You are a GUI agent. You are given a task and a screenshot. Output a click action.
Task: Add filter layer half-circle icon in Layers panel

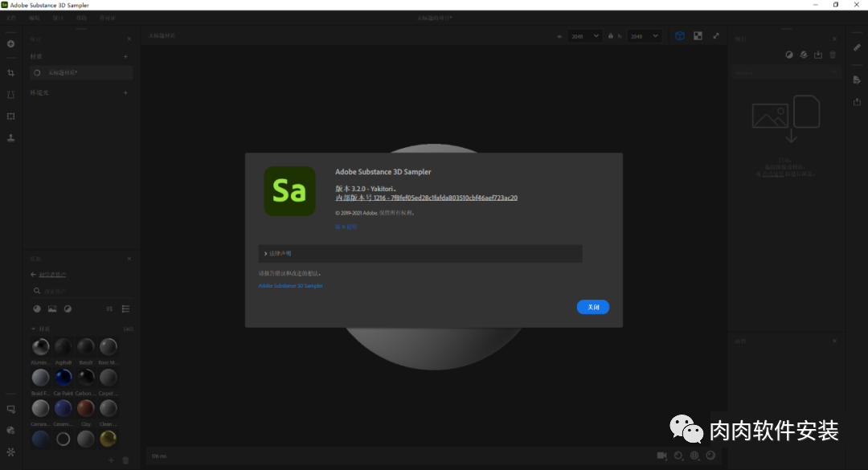tap(789, 55)
